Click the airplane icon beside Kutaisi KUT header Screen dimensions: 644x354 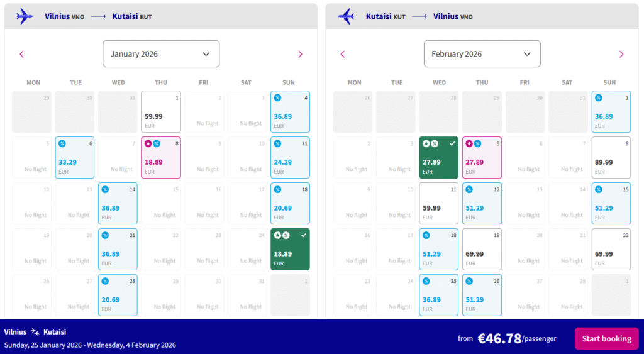(x=346, y=16)
